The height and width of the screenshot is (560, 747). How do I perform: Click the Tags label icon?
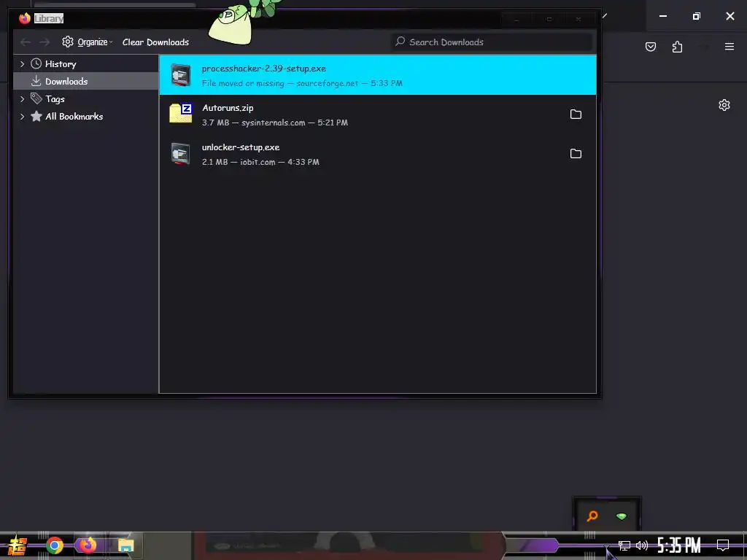[x=36, y=98]
